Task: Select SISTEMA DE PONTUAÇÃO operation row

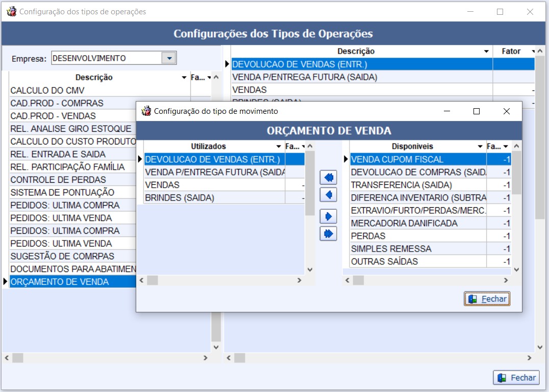Action: (62, 192)
